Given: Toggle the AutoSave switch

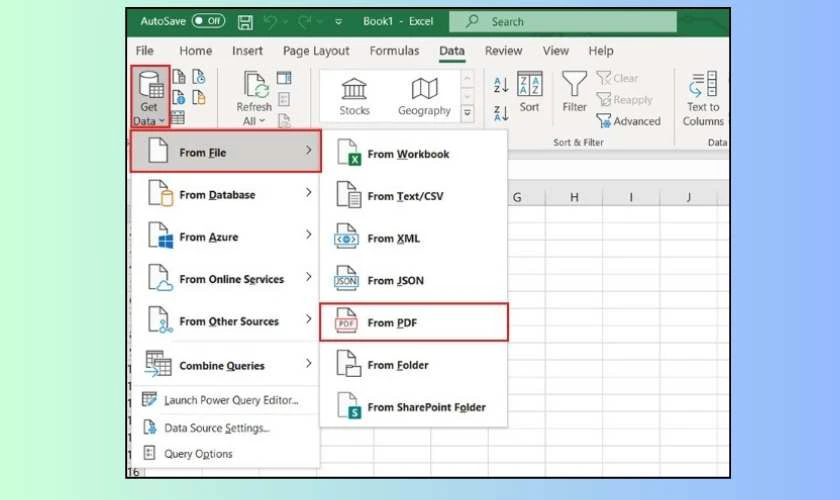Looking at the screenshot, I should point(208,21).
